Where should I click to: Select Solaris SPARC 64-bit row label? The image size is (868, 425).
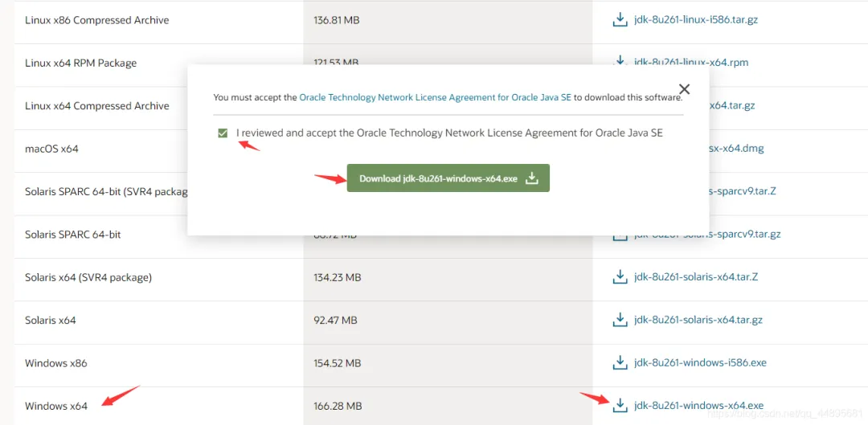pos(73,235)
